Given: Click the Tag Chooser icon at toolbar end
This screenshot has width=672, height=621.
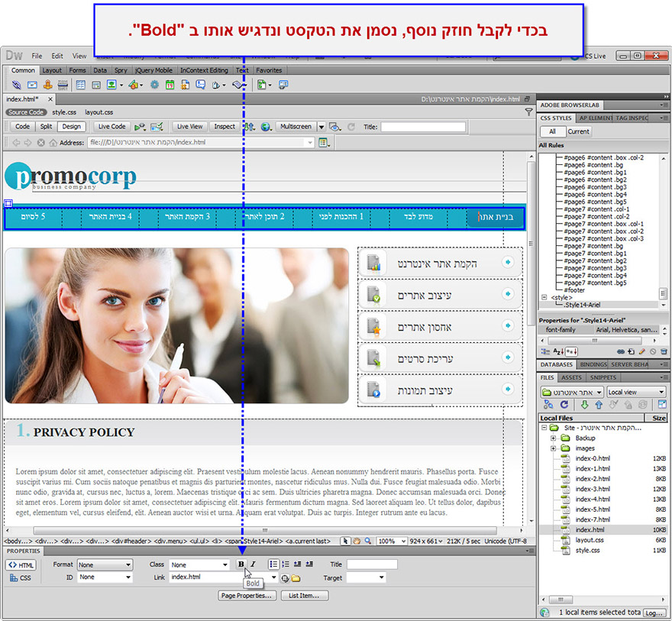Looking at the screenshot, I should click(283, 85).
